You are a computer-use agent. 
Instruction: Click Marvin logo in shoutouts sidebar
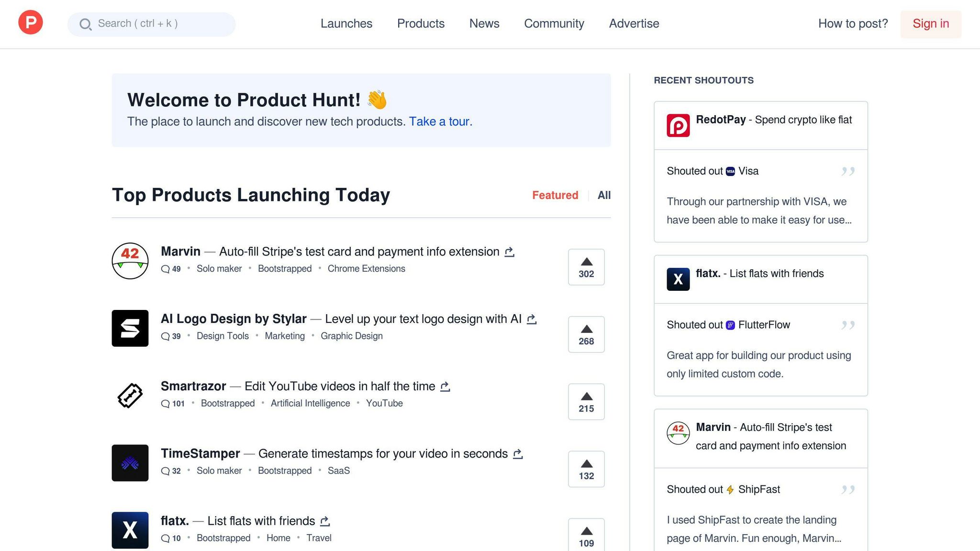tap(678, 433)
